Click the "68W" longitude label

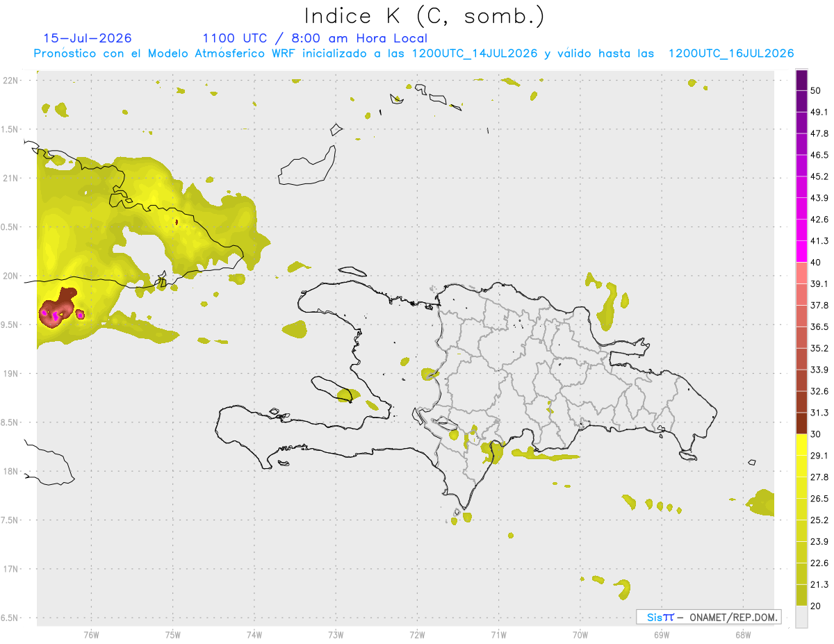(x=743, y=634)
